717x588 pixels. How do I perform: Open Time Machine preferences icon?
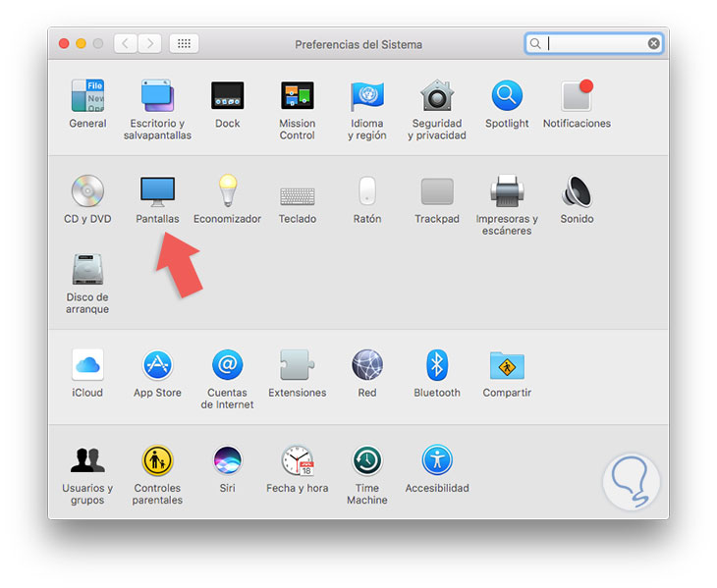(366, 460)
